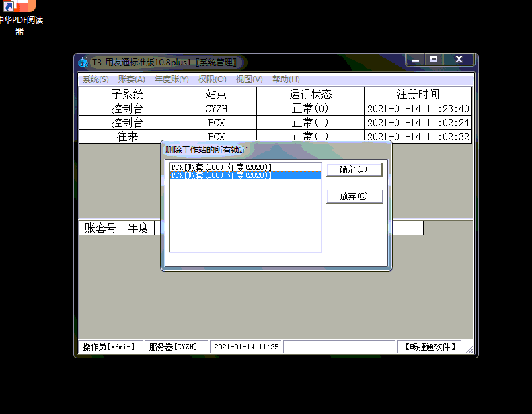Select 控制台 cell in the 11:02:24 row

click(x=128, y=122)
